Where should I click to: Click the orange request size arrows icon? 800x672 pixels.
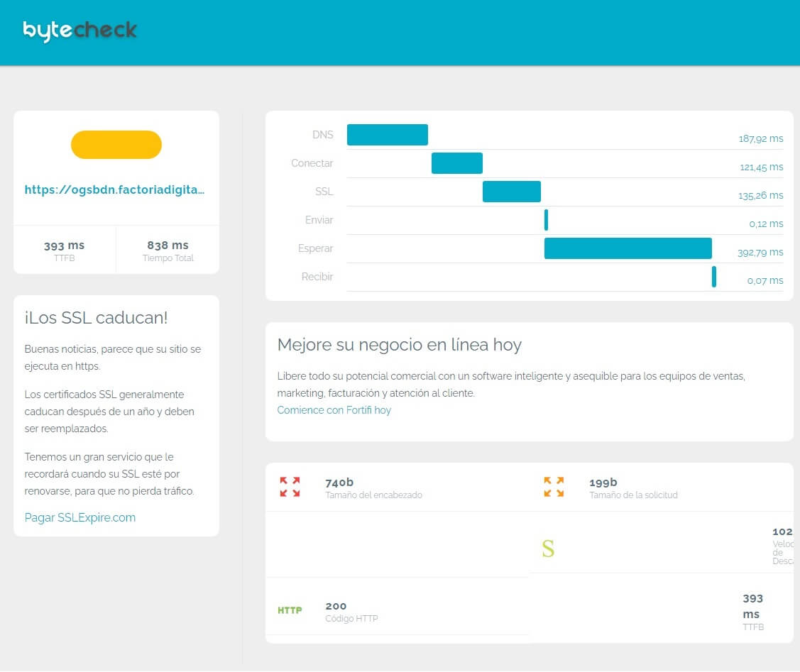tap(554, 487)
